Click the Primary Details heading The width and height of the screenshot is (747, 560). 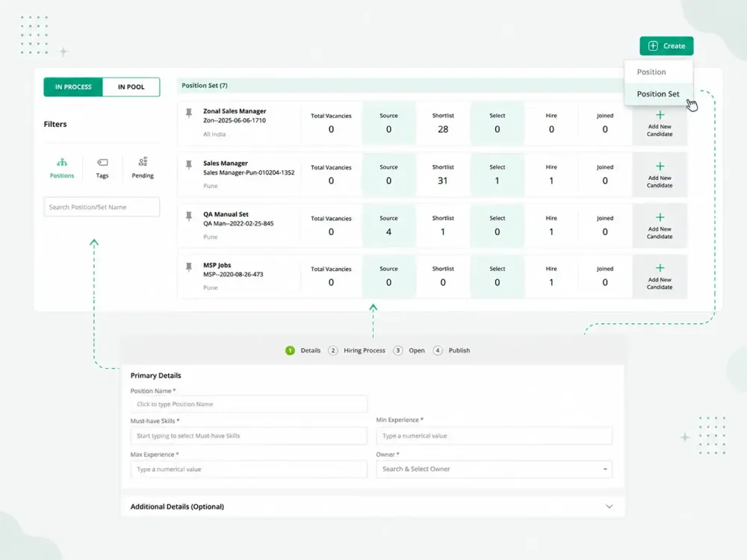click(156, 376)
